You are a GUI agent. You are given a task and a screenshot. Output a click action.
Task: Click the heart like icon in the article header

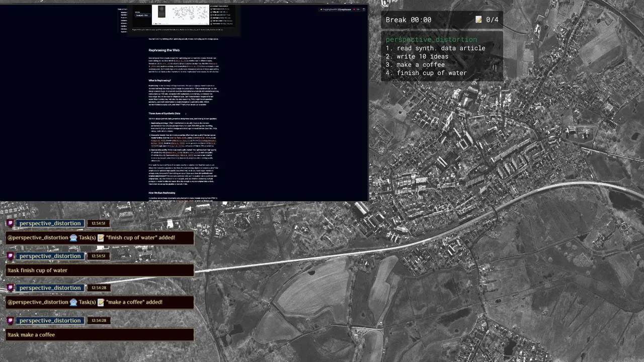tap(354, 9)
